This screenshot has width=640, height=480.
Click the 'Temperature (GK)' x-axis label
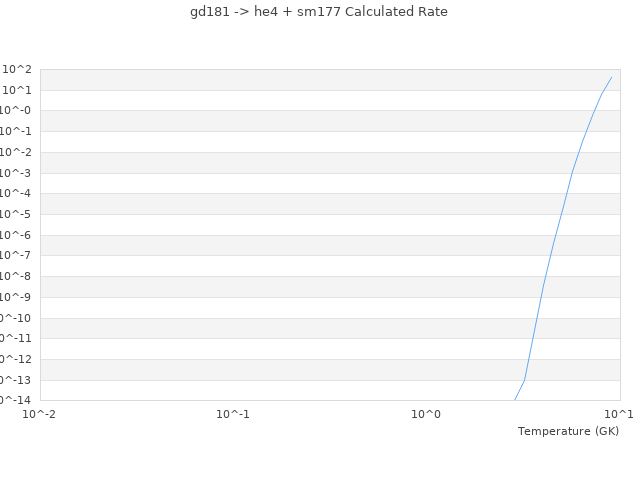pyautogui.click(x=568, y=431)
